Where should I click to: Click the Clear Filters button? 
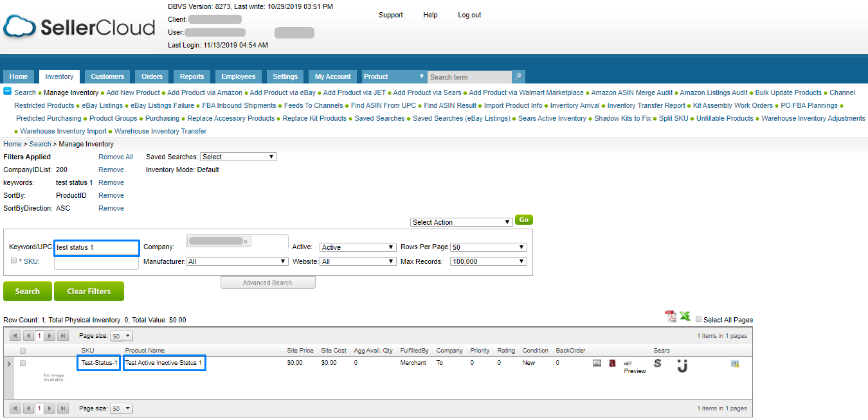click(89, 291)
